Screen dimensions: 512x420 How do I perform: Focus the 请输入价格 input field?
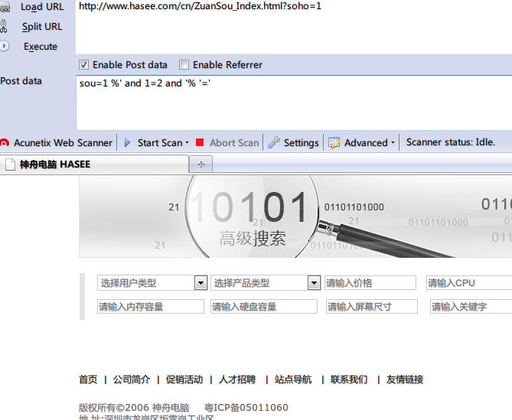[x=370, y=282]
